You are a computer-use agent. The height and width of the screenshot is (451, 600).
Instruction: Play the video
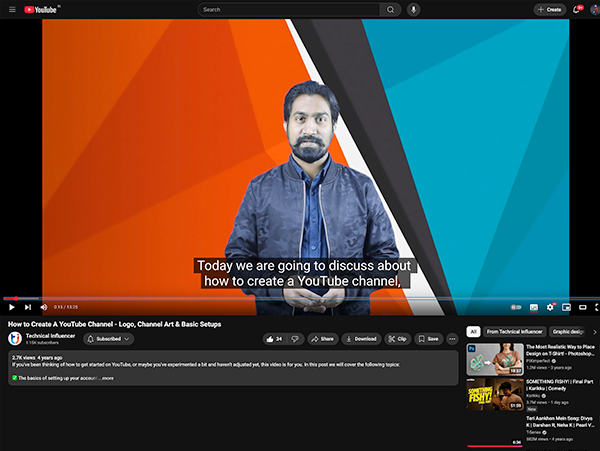pyautogui.click(x=11, y=307)
